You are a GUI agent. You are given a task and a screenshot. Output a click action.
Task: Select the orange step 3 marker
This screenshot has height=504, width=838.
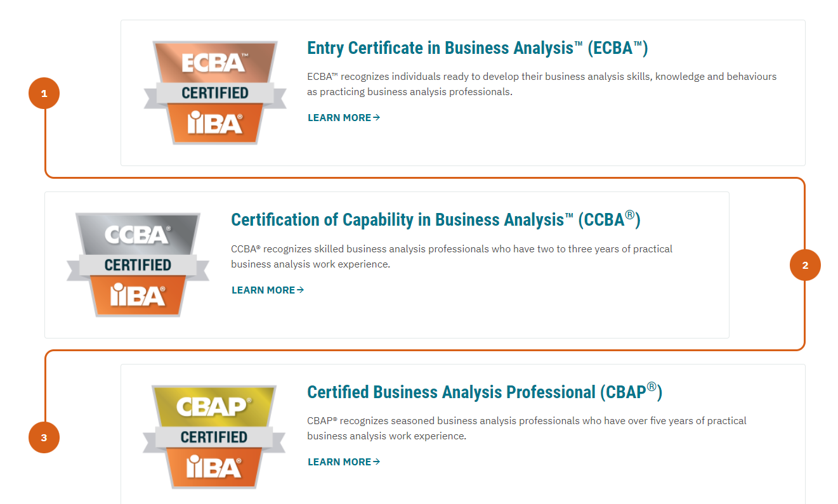coord(44,437)
